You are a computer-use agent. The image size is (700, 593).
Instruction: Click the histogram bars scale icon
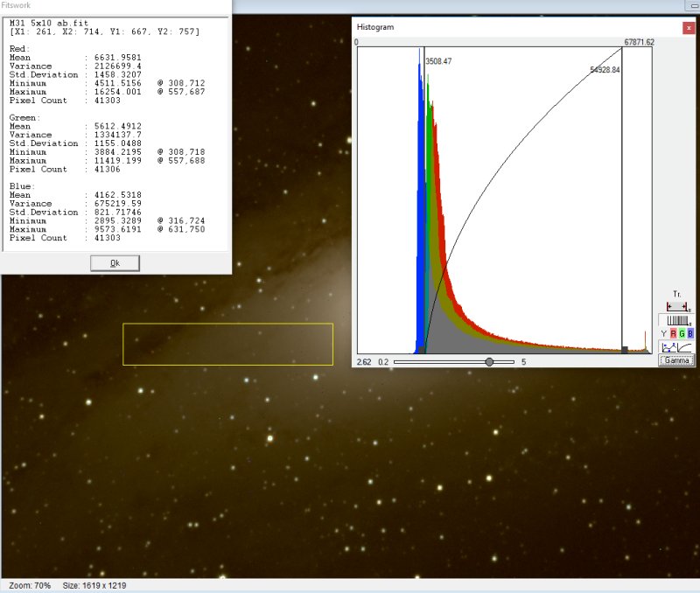point(677,321)
